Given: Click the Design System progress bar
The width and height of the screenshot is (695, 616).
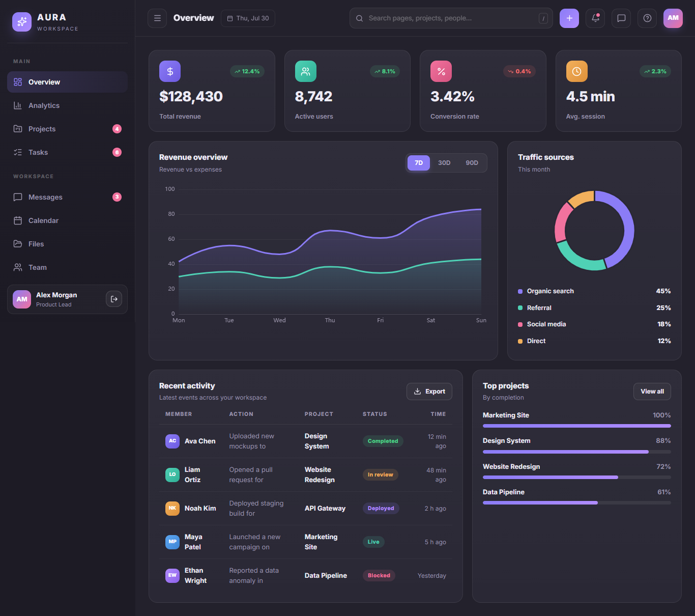Looking at the screenshot, I should coord(577,452).
